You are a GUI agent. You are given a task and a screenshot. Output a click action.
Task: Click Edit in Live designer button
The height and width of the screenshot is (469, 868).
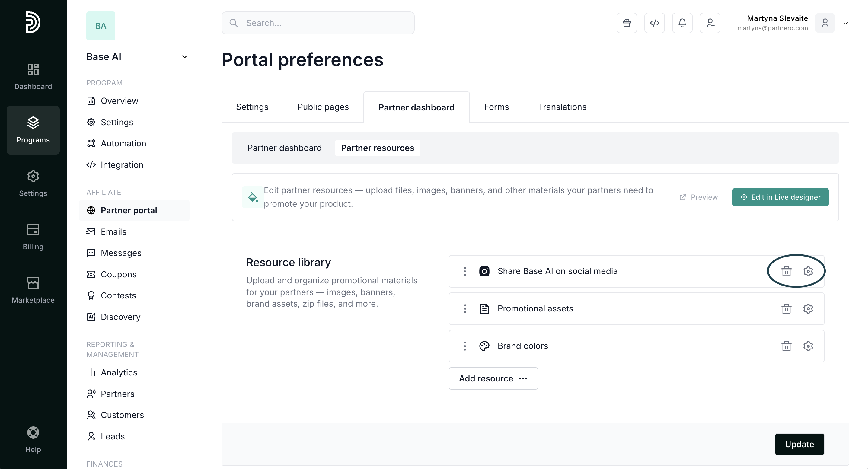(x=780, y=197)
